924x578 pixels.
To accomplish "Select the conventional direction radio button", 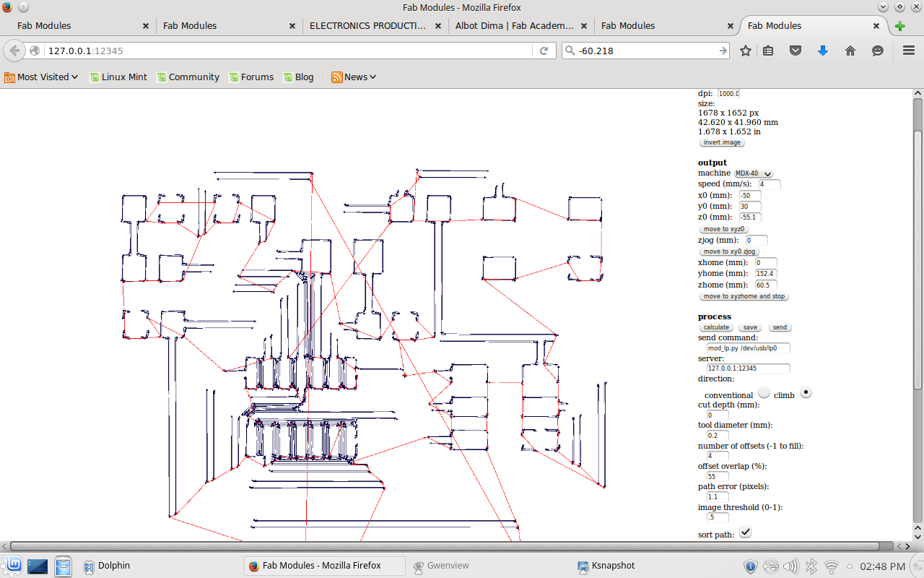I will 764,392.
